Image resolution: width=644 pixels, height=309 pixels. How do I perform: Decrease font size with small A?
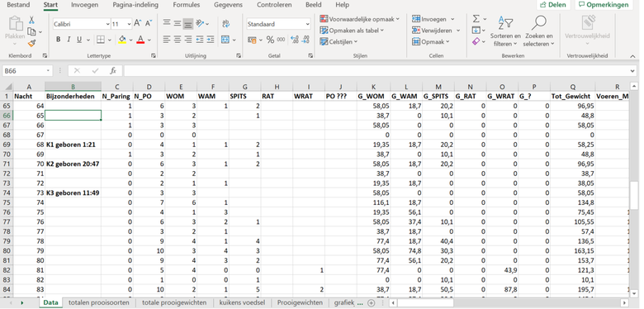pyautogui.click(x=149, y=23)
